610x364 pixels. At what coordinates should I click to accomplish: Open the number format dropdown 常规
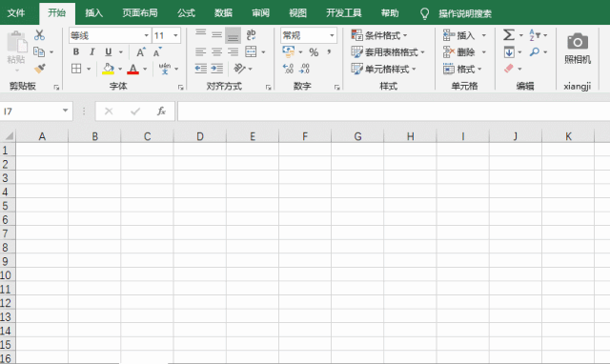click(x=332, y=35)
